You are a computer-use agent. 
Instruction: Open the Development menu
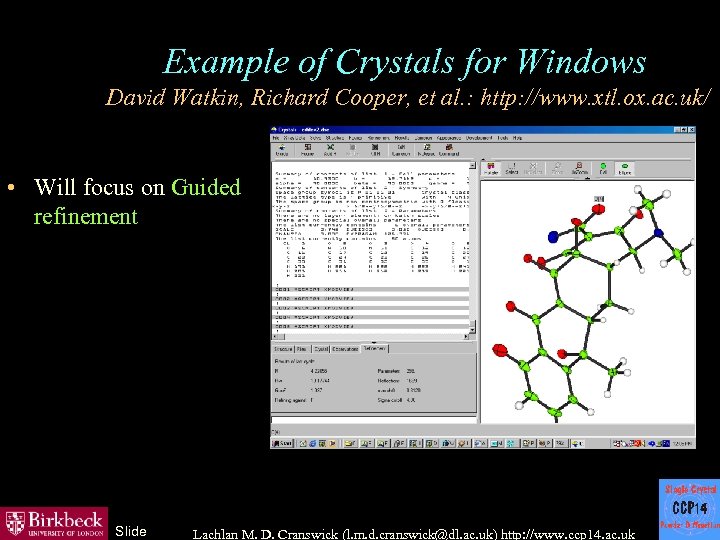478,138
